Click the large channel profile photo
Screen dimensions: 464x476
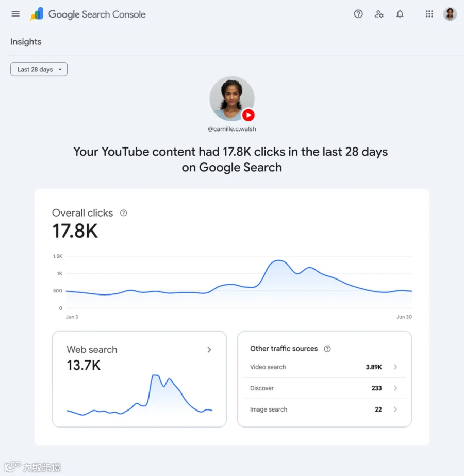232,99
